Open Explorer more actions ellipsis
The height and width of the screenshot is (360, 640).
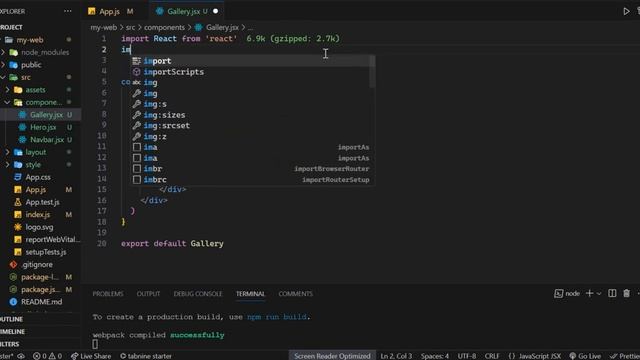click(68, 11)
